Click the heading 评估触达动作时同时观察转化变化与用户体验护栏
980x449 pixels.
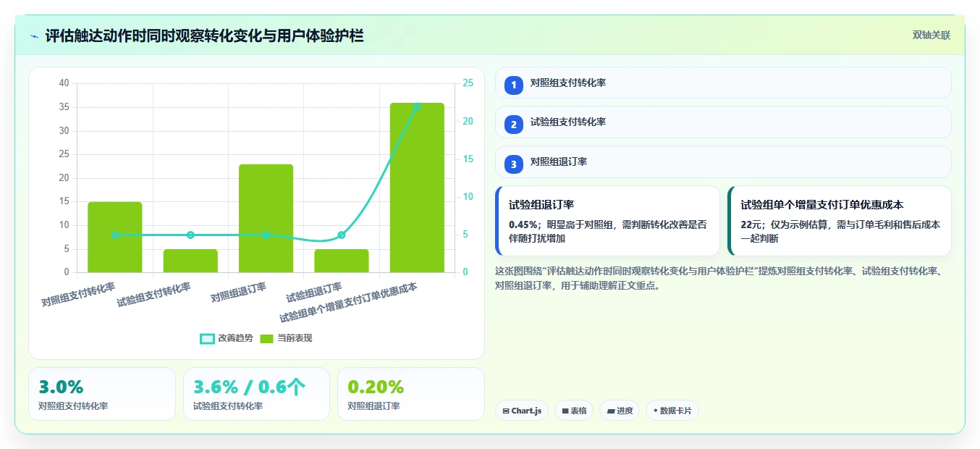point(204,35)
